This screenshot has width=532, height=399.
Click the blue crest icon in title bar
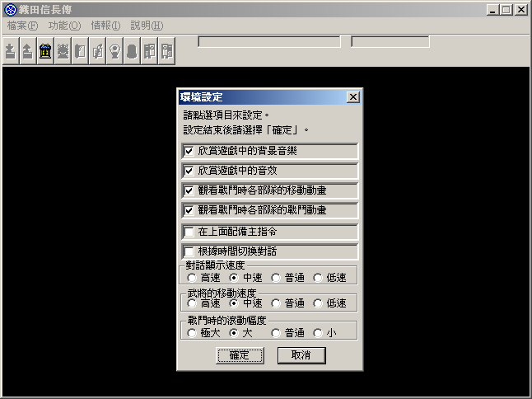(10, 10)
